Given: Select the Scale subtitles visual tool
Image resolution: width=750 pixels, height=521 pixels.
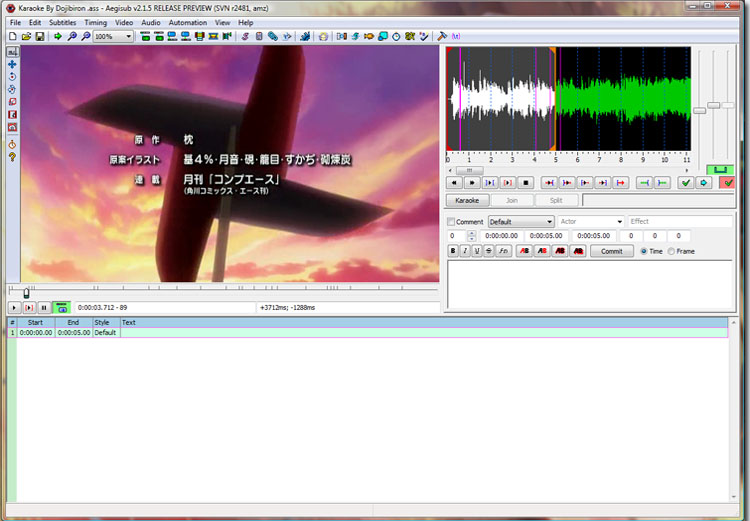Looking at the screenshot, I should tap(12, 102).
